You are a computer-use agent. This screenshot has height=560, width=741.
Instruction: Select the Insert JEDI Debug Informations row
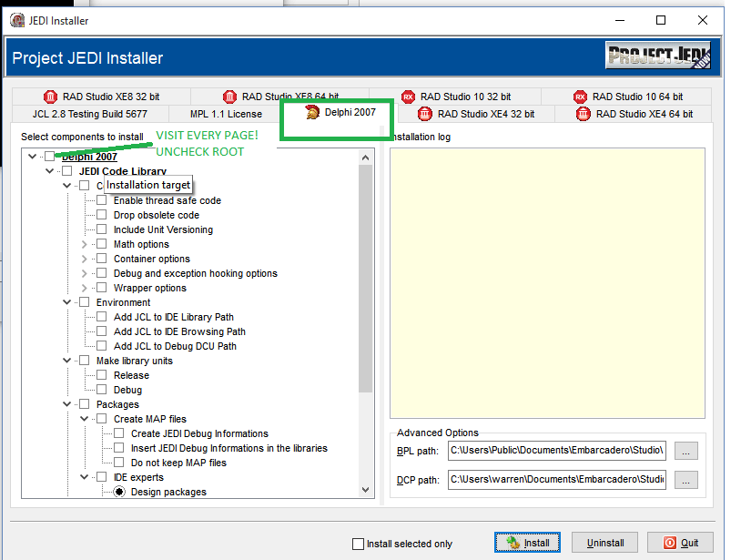pos(228,448)
